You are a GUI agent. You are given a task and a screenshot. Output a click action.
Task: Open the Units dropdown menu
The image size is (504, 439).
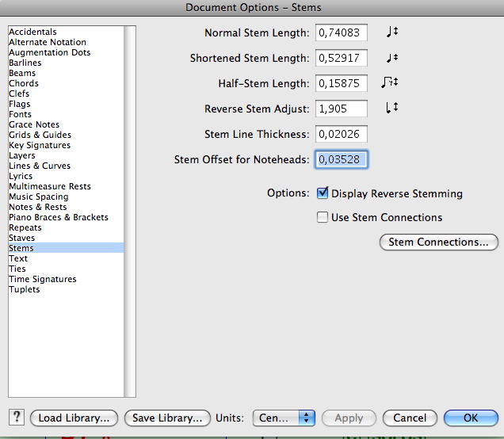284,418
